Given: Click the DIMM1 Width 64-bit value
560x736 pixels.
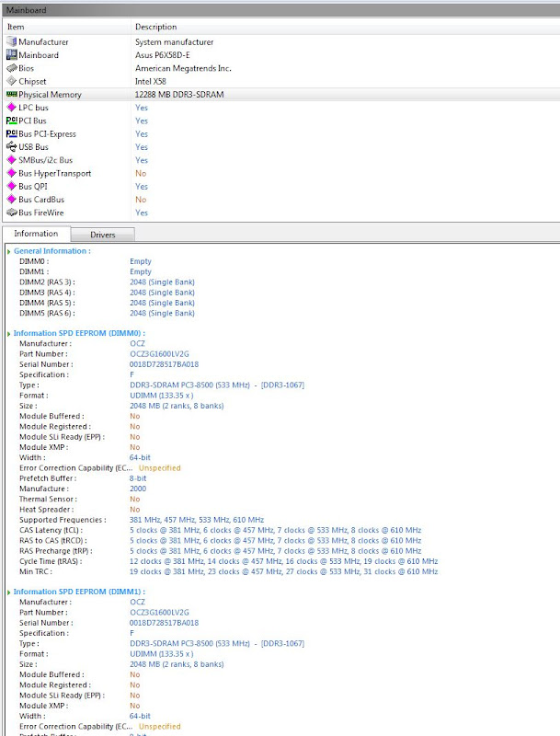Looking at the screenshot, I should pos(140,717).
